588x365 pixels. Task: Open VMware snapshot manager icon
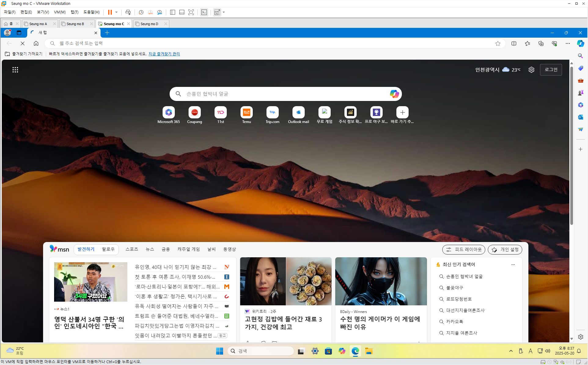(x=160, y=12)
